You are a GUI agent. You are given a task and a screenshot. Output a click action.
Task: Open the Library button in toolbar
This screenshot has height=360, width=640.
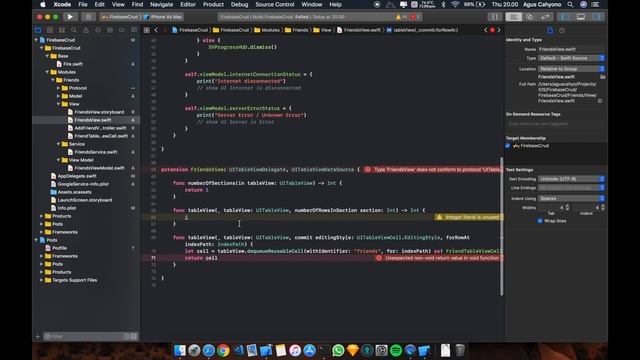pos(495,17)
